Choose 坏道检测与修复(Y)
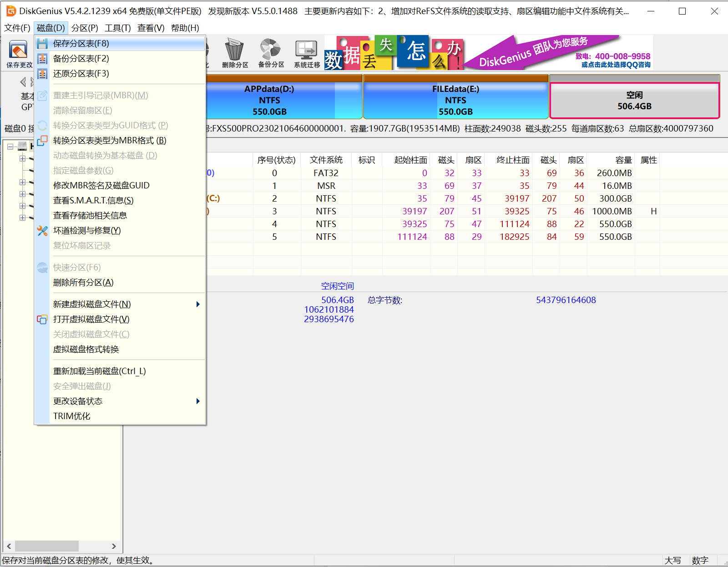The width and height of the screenshot is (728, 567). pyautogui.click(x=120, y=231)
